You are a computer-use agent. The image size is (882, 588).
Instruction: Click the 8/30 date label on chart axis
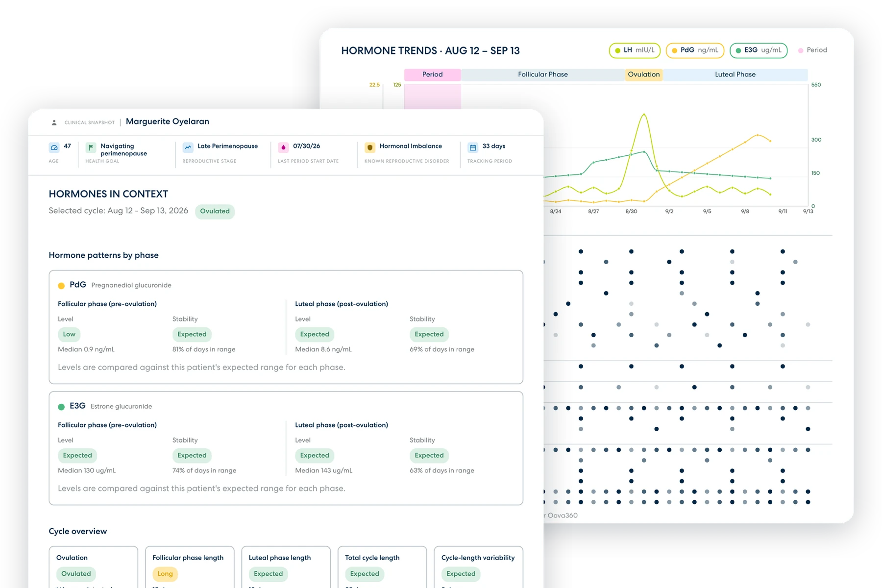(x=631, y=212)
